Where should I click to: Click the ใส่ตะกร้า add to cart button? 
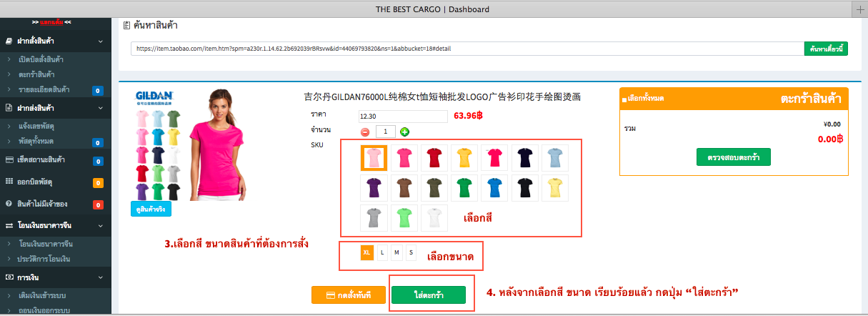coord(430,295)
